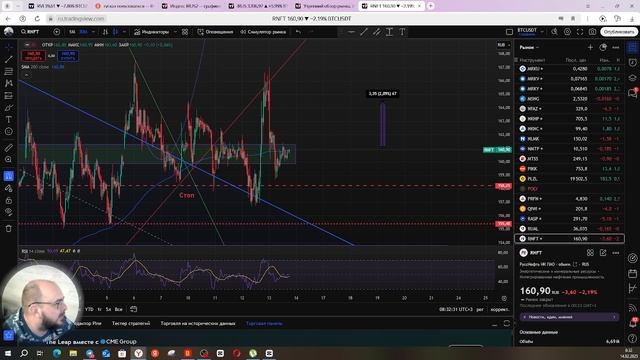Open the chart layout selector square icon

click(x=509, y=32)
